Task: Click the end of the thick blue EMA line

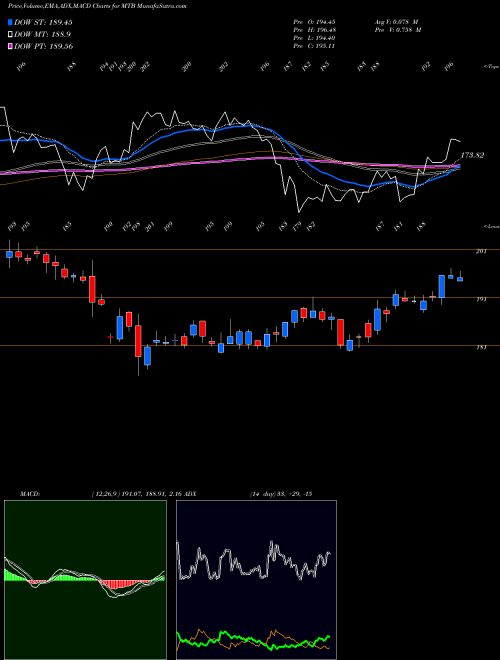Action: [x=459, y=166]
